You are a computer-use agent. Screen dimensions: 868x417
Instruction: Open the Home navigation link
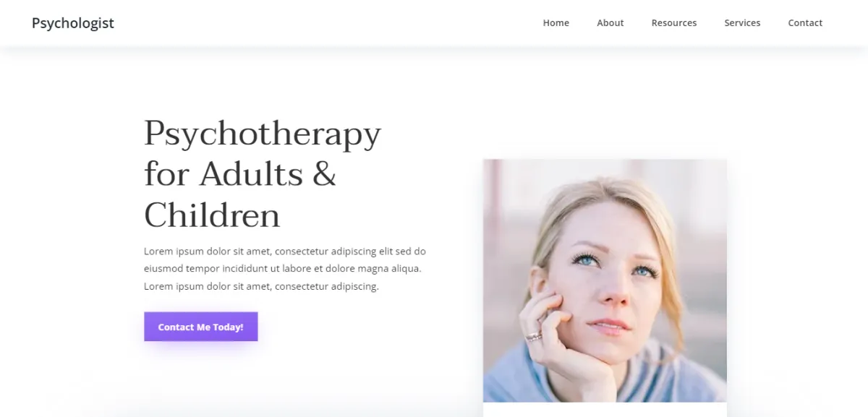pyautogui.click(x=556, y=22)
